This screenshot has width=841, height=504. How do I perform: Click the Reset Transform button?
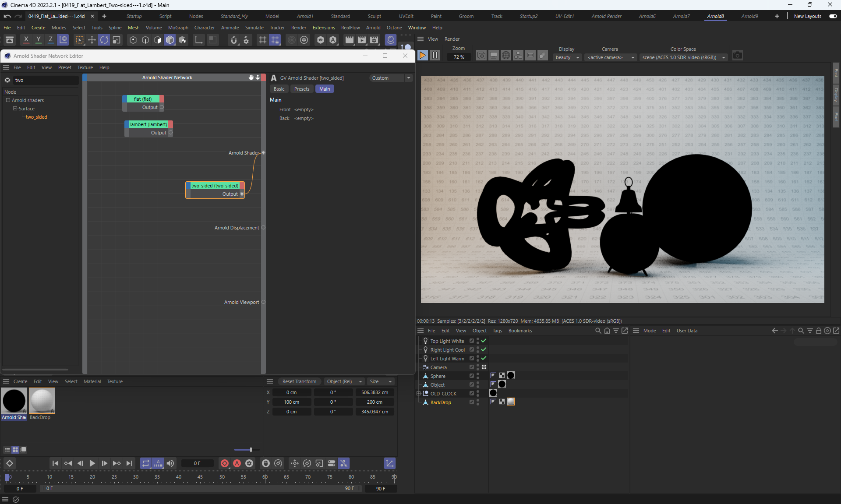(299, 381)
